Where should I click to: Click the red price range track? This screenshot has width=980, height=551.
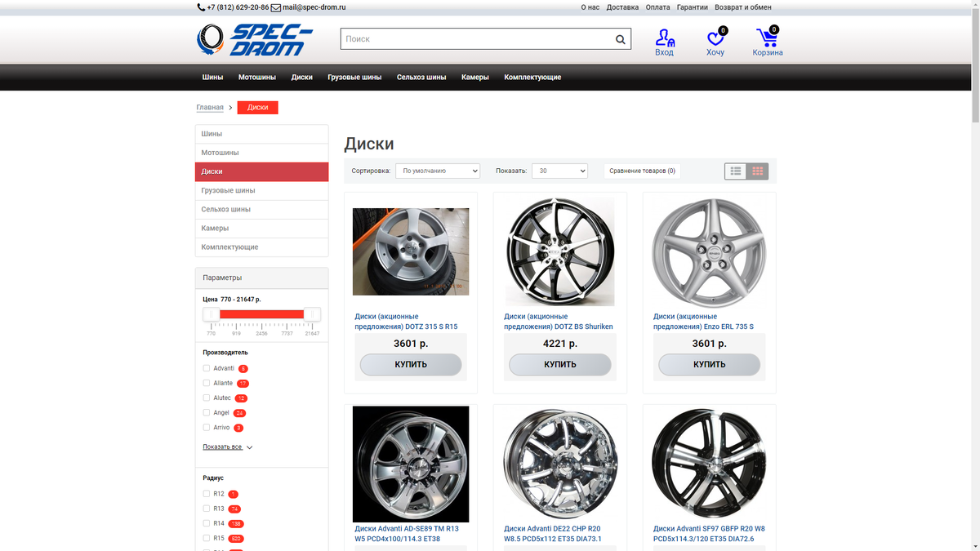[x=262, y=314]
